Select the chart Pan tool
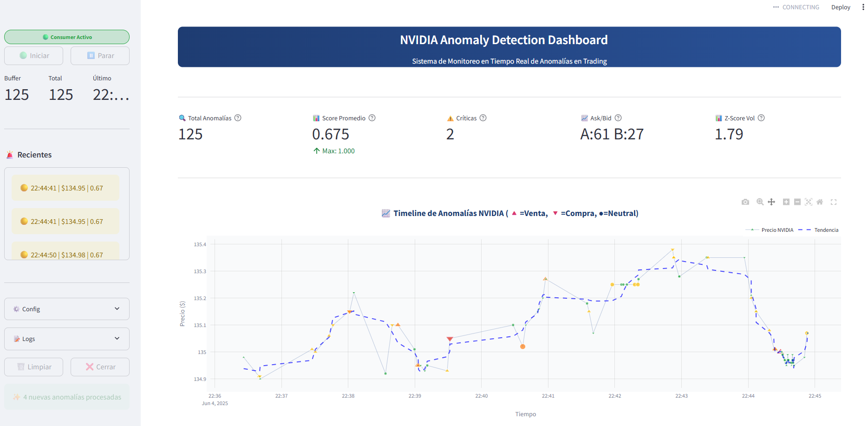The width and height of the screenshot is (868, 426). tap(771, 202)
